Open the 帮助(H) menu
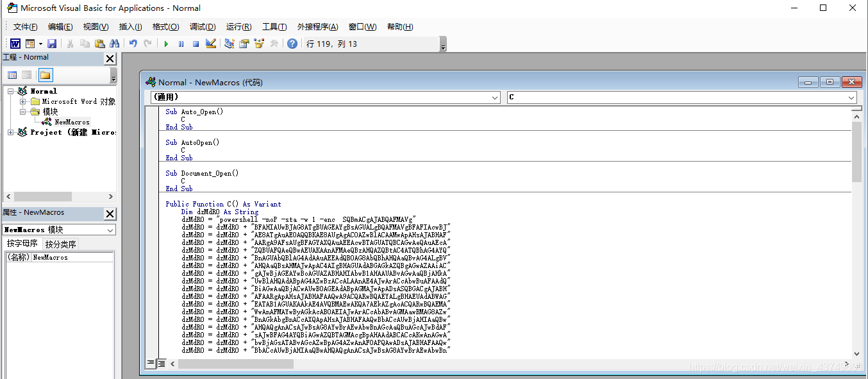This screenshot has height=379, width=868. point(400,27)
